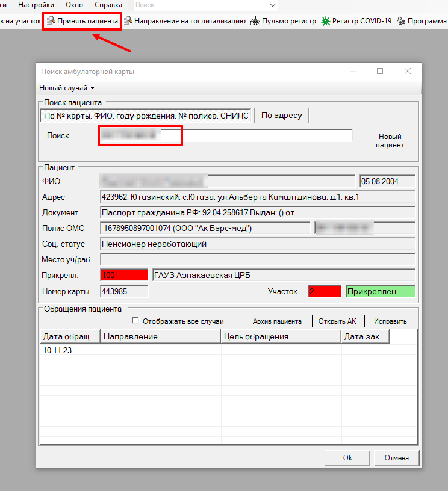The image size is (448, 491).
Task: Click the 'Программа' people icon in toolbar
Action: (402, 22)
